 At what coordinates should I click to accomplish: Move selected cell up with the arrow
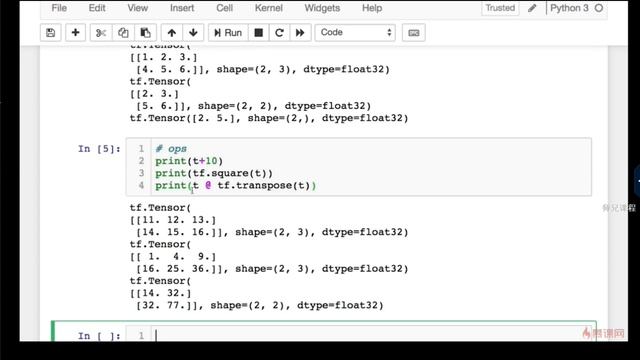click(x=172, y=33)
